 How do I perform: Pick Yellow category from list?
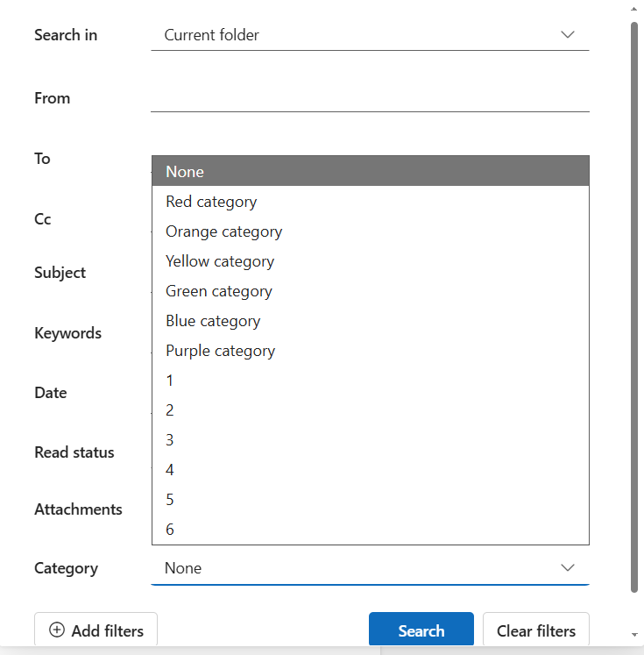[x=371, y=261]
